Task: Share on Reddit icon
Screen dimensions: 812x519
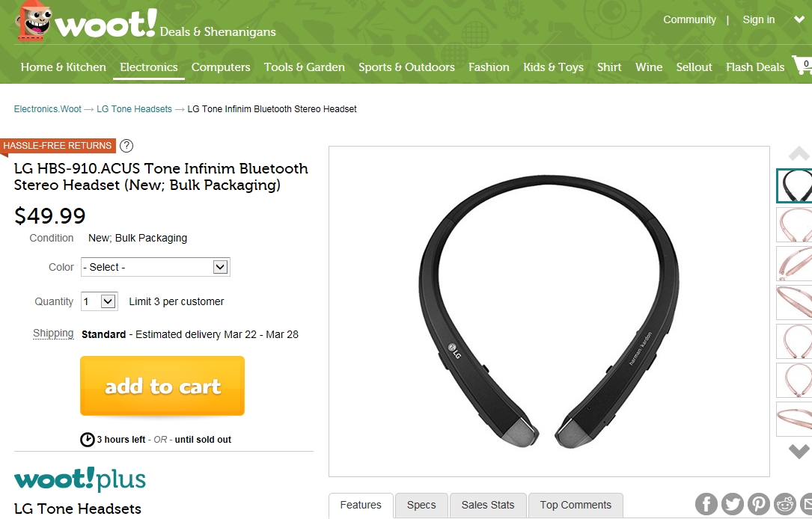Action: 785,504
